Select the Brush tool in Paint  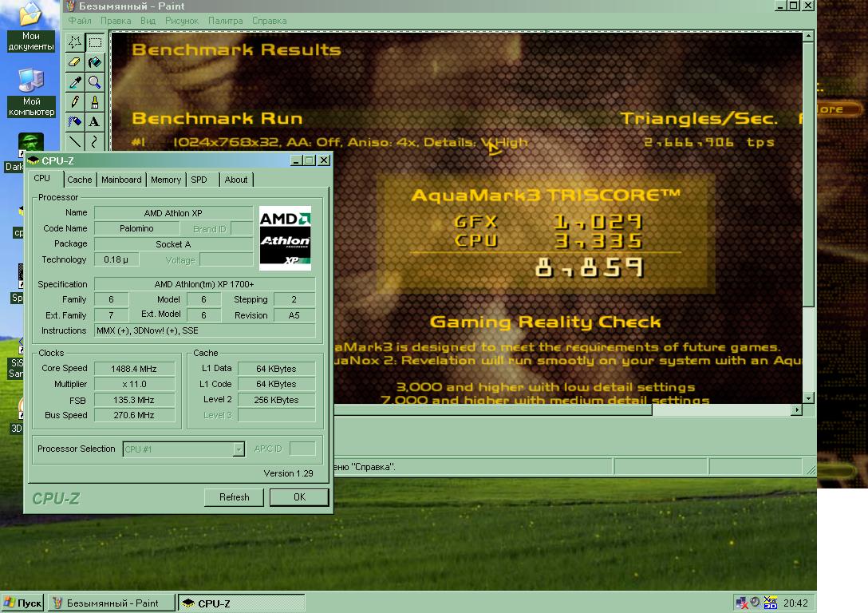(95, 102)
